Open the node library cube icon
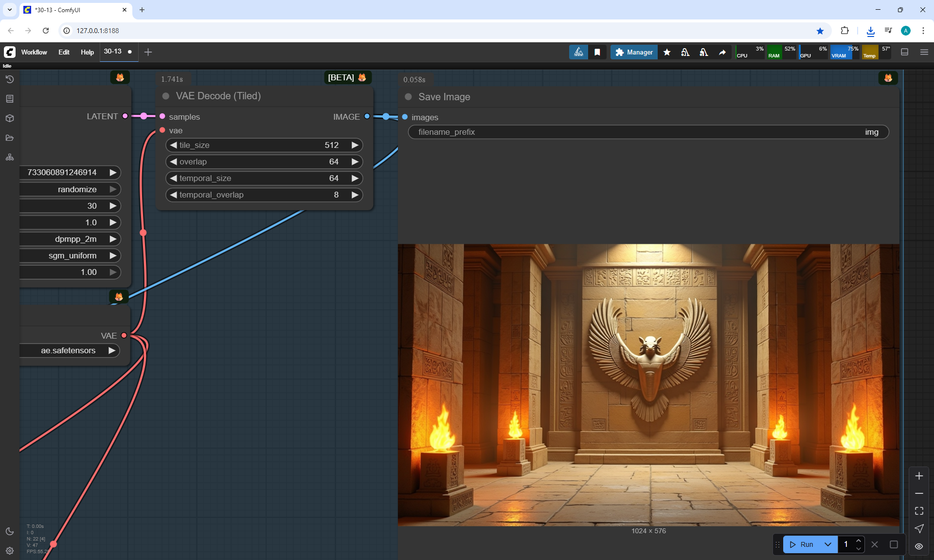 click(10, 118)
